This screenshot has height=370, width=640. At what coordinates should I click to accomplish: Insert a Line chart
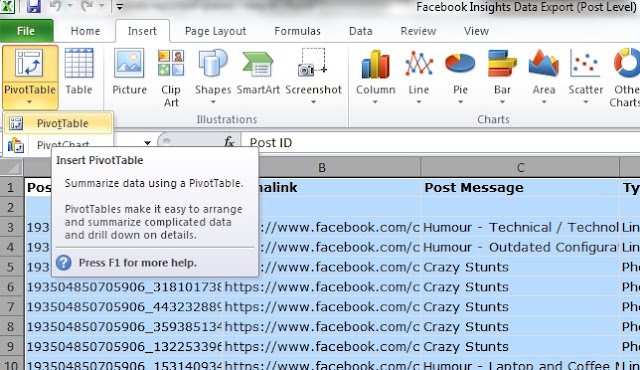[x=419, y=76]
